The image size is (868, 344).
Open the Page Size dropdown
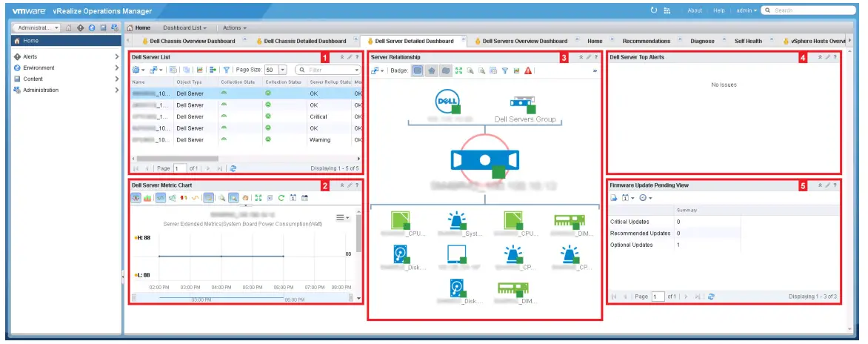click(x=282, y=70)
